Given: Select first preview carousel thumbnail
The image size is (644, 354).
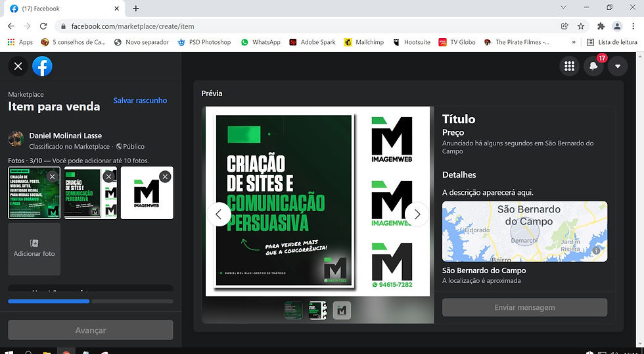Looking at the screenshot, I should coord(293,311).
